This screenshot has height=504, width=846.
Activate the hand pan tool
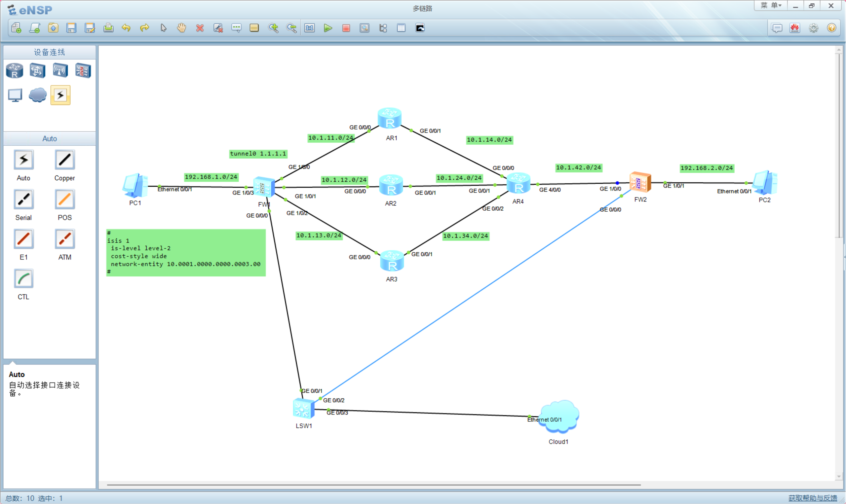181,28
